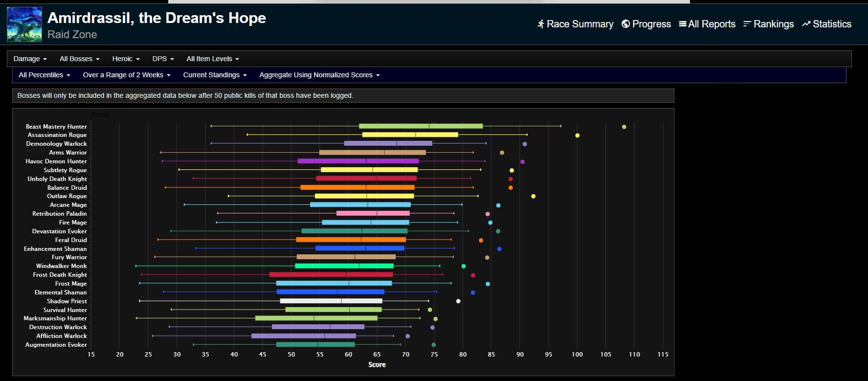Click the Assassination Rogue yellow box bar
Screen dimensions: 868x381
410,134
